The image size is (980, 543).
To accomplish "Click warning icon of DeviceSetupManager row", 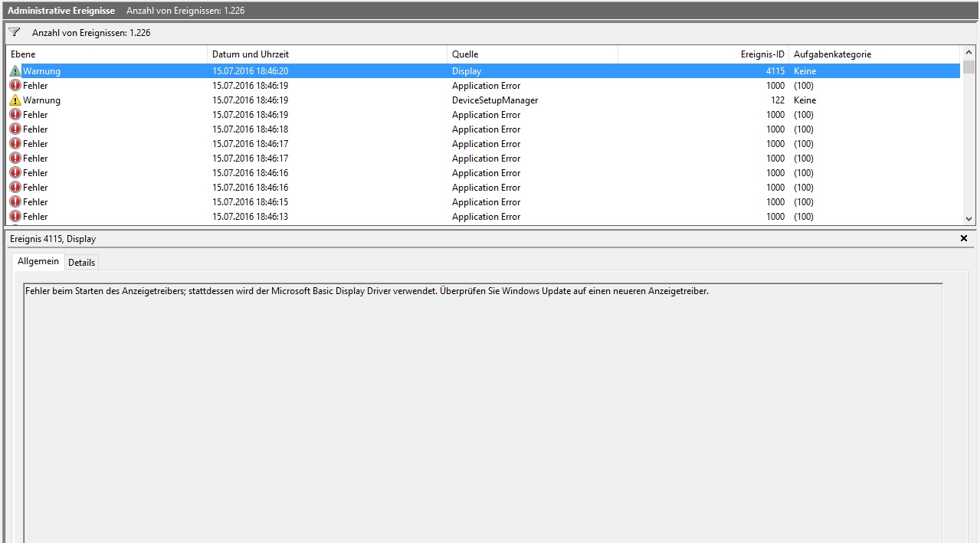I will click(x=15, y=100).
